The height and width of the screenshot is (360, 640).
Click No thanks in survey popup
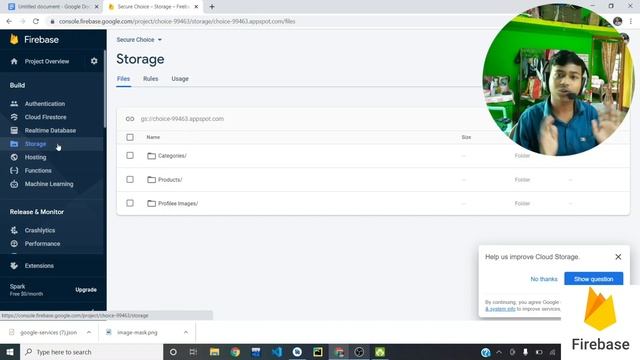[544, 279]
